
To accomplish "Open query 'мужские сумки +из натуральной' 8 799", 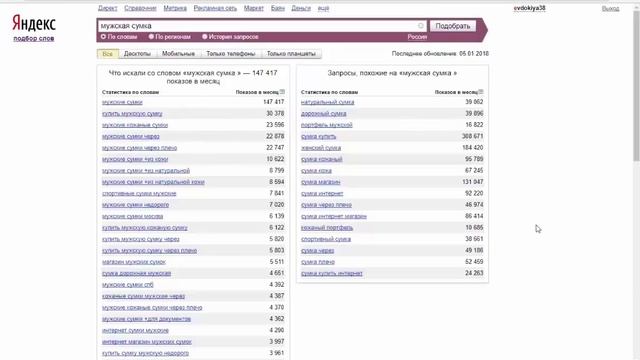I will tap(146, 171).
